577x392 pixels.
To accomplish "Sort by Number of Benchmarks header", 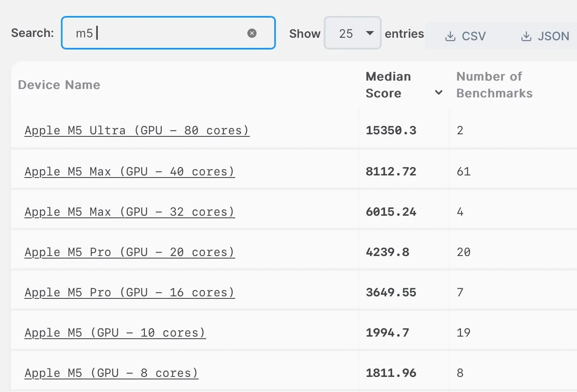I will coord(494,85).
